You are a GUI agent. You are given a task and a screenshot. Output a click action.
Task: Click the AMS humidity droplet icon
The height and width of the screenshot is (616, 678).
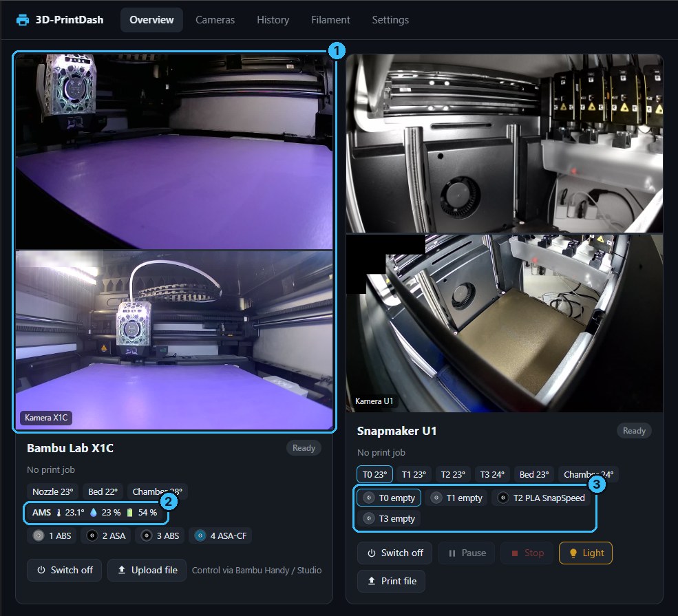click(94, 513)
